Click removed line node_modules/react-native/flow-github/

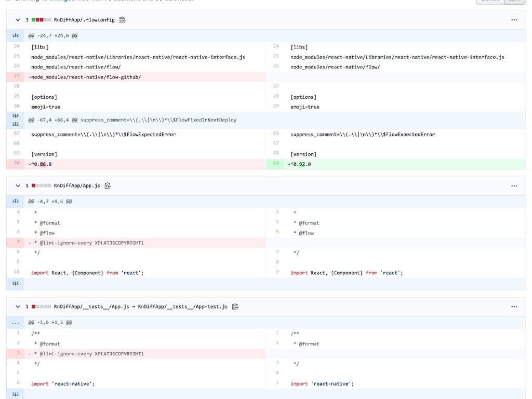(x=145, y=77)
